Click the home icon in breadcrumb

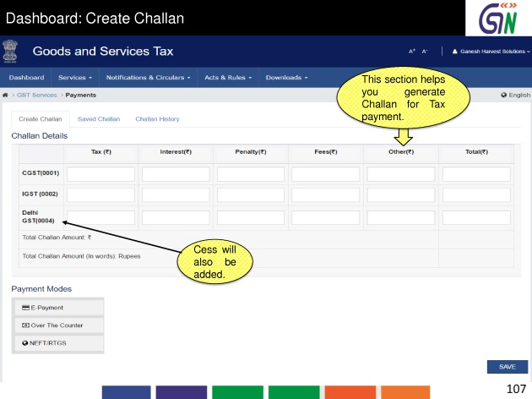click(5, 95)
